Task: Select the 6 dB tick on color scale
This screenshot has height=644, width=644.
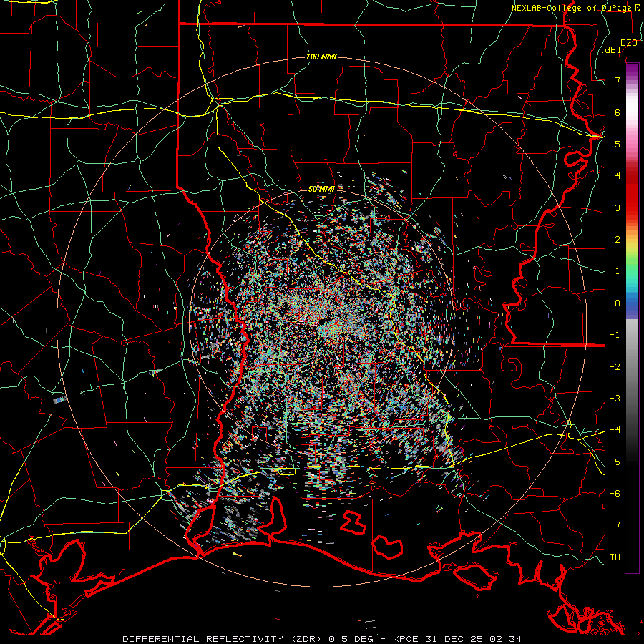Action: pos(618,112)
